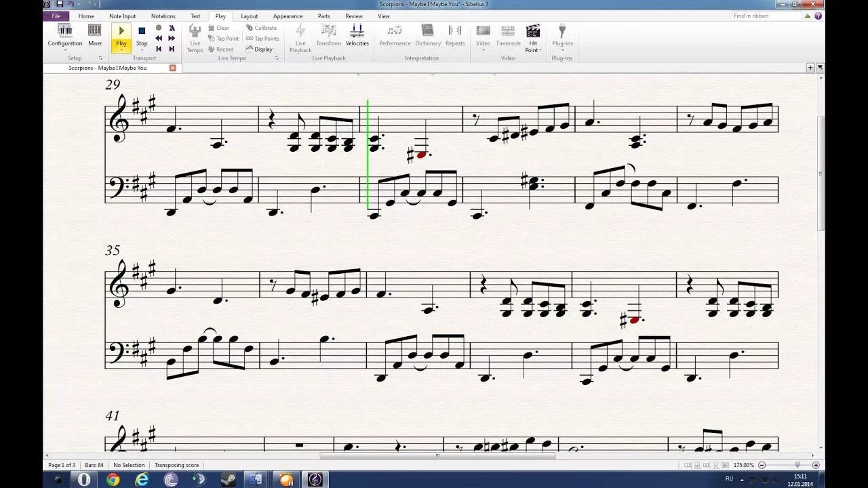Image resolution: width=868 pixels, height=488 pixels.
Task: Toggle the Live Playback lightning icon
Action: (300, 31)
